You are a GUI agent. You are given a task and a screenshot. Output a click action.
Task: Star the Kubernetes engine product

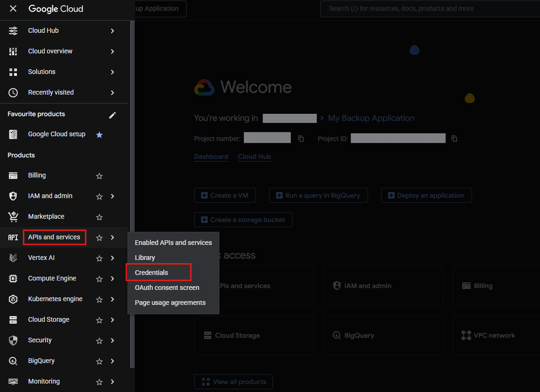(x=99, y=299)
